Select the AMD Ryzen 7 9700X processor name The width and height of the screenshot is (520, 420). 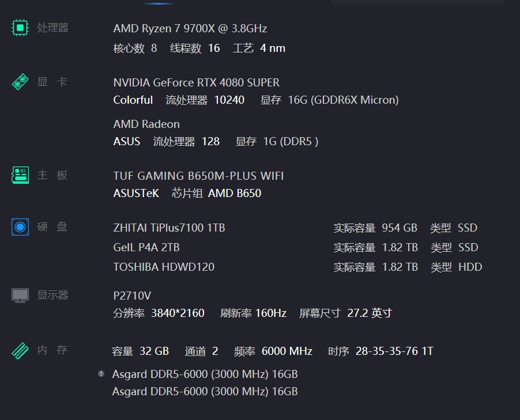tap(190, 28)
